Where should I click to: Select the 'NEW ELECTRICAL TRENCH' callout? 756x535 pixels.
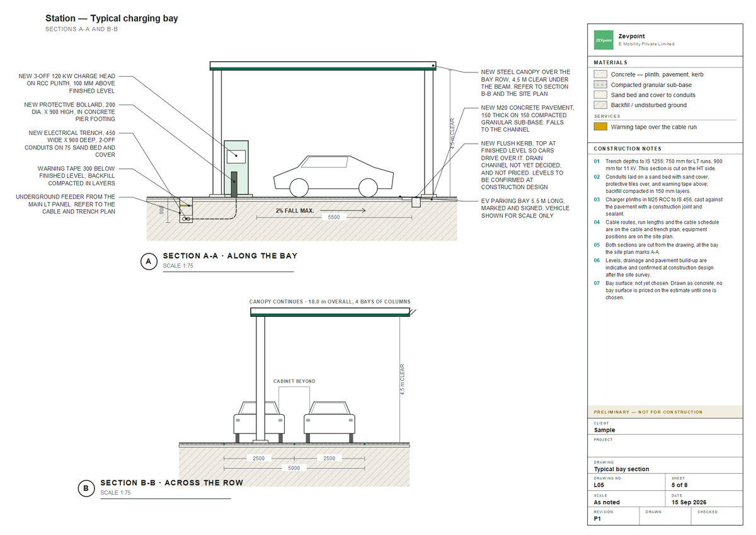tap(69, 144)
